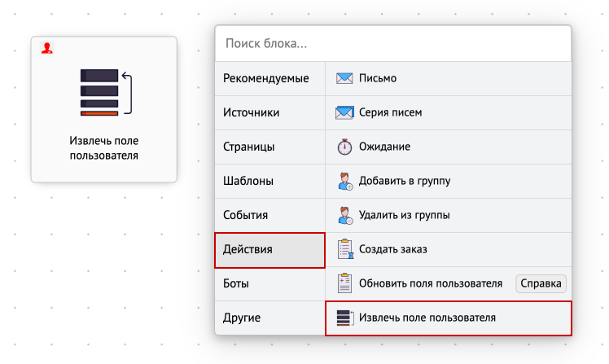Click the large stacked-bars graphic in the block

pos(106,92)
